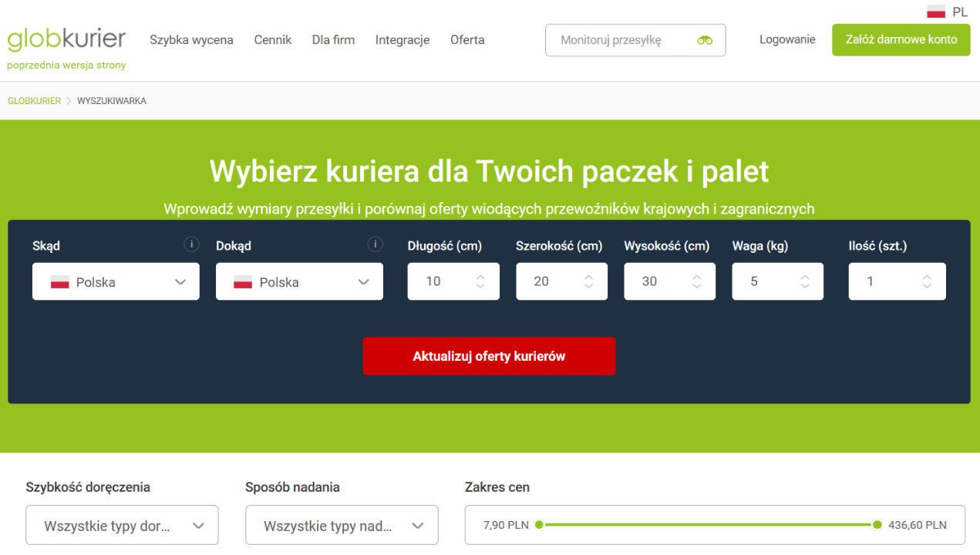
Task: Go to the Logowanie link
Action: pos(787,40)
